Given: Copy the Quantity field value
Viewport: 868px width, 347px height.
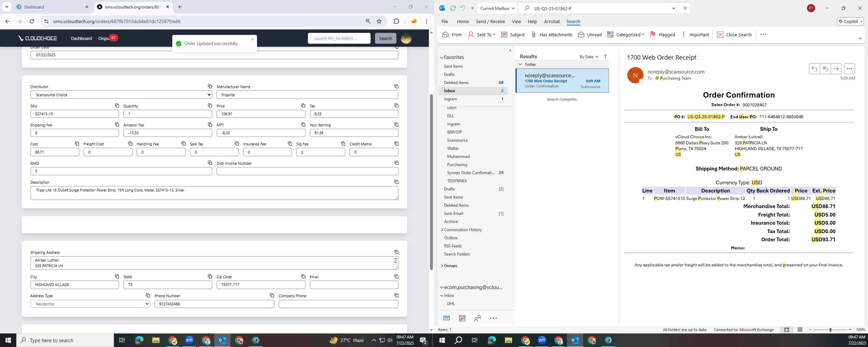Looking at the screenshot, I should [210, 106].
